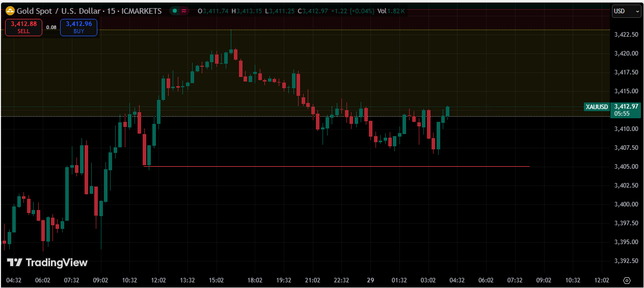Open the USD currency dropdown
This screenshot has width=644, height=288.
pyautogui.click(x=626, y=11)
